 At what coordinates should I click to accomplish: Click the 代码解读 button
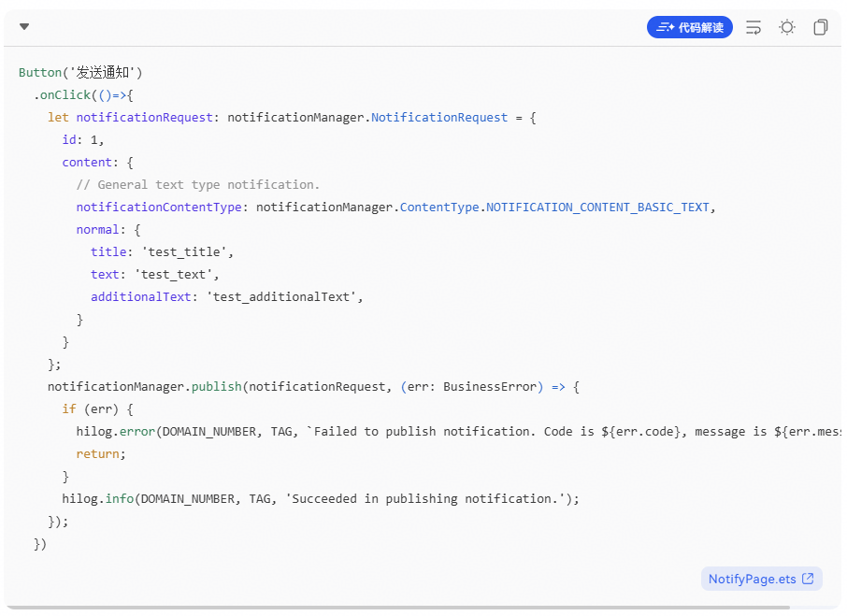(x=689, y=27)
